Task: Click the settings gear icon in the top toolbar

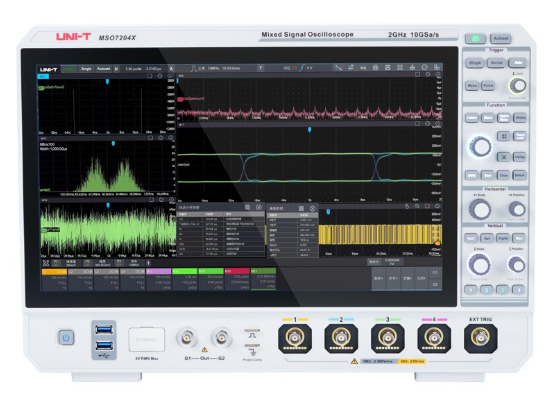Action: click(425, 67)
